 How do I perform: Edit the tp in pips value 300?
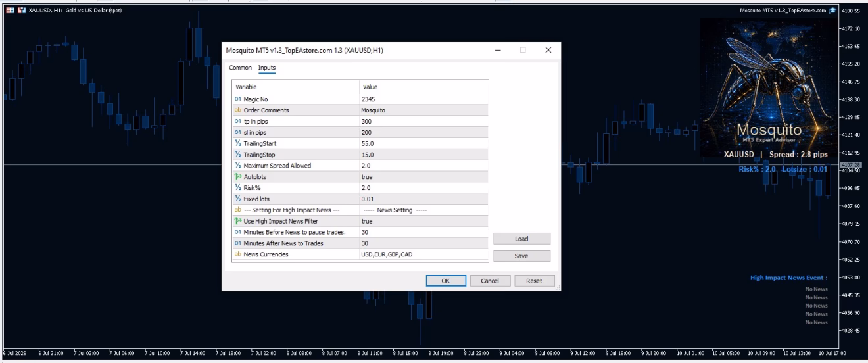coord(424,122)
